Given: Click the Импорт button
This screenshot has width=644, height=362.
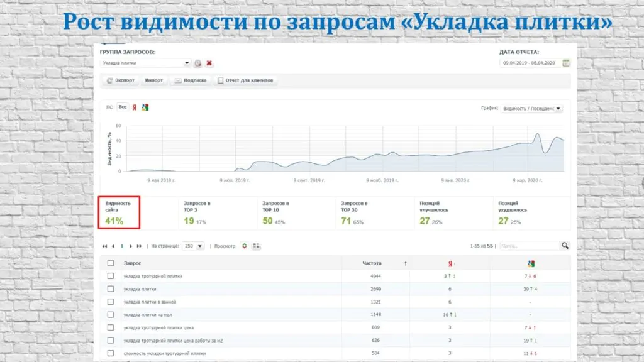Looking at the screenshot, I should click(154, 80).
